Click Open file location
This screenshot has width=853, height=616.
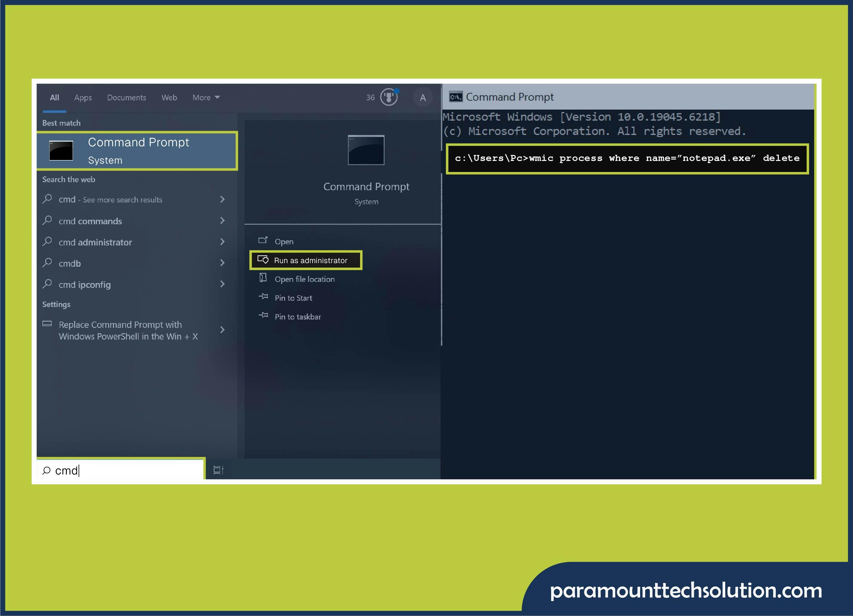click(305, 279)
